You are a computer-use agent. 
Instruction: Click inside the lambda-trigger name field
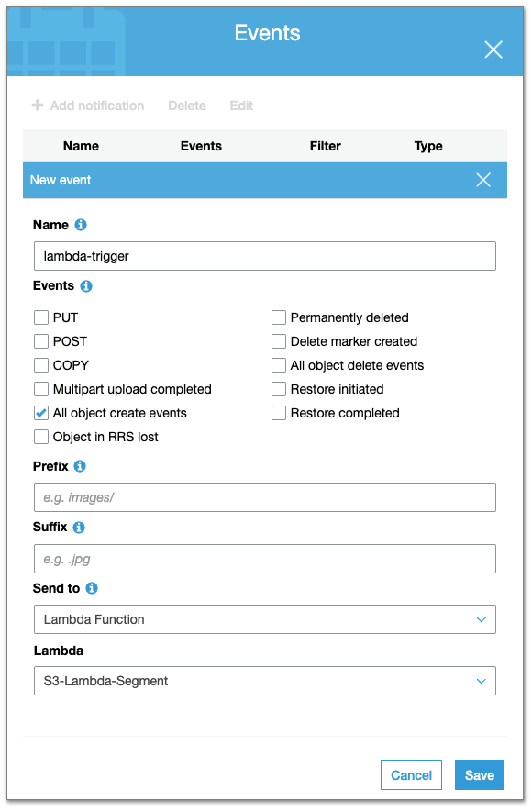point(264,256)
